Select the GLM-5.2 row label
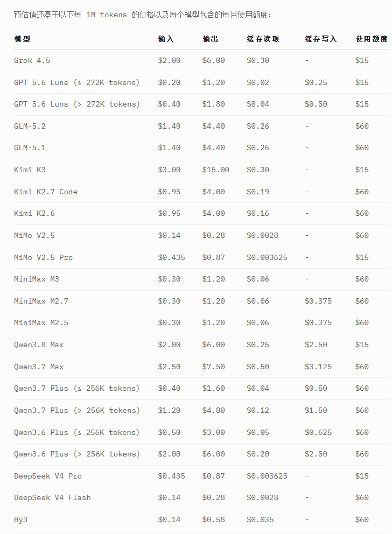The height and width of the screenshot is (534, 392). [30, 126]
